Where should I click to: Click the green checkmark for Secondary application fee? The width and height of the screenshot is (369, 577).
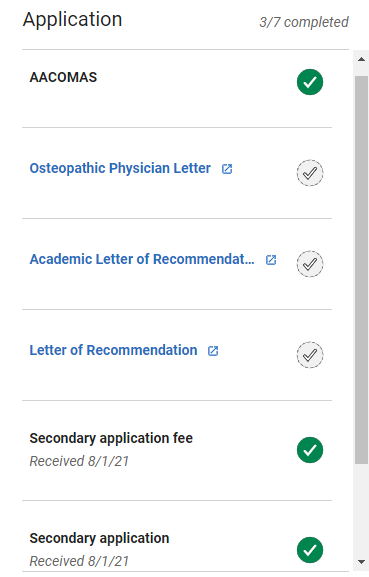pos(310,450)
